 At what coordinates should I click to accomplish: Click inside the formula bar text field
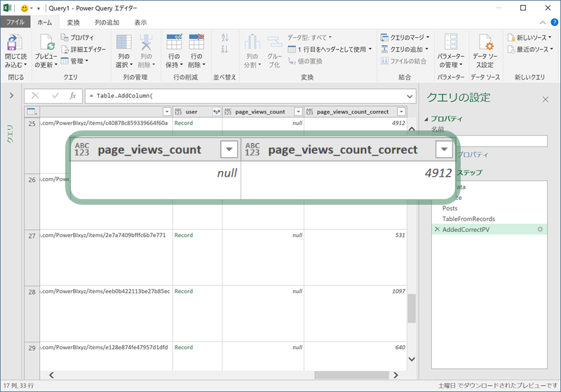tap(245, 95)
